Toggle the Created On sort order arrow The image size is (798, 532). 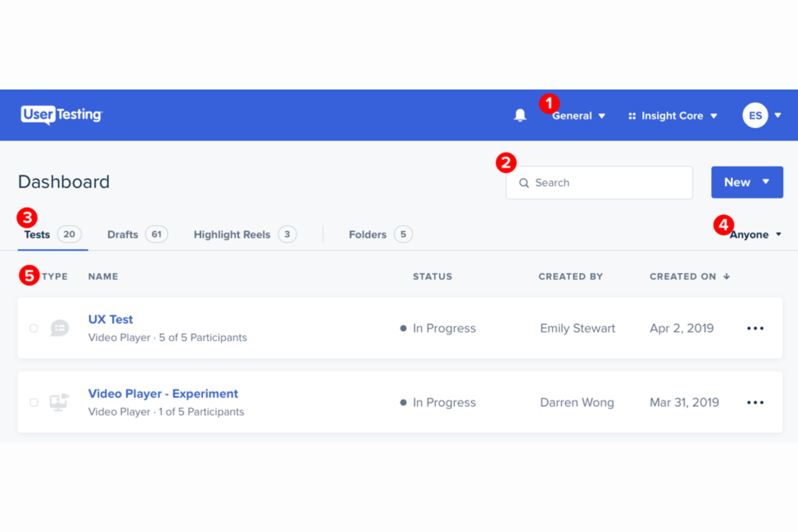point(726,276)
